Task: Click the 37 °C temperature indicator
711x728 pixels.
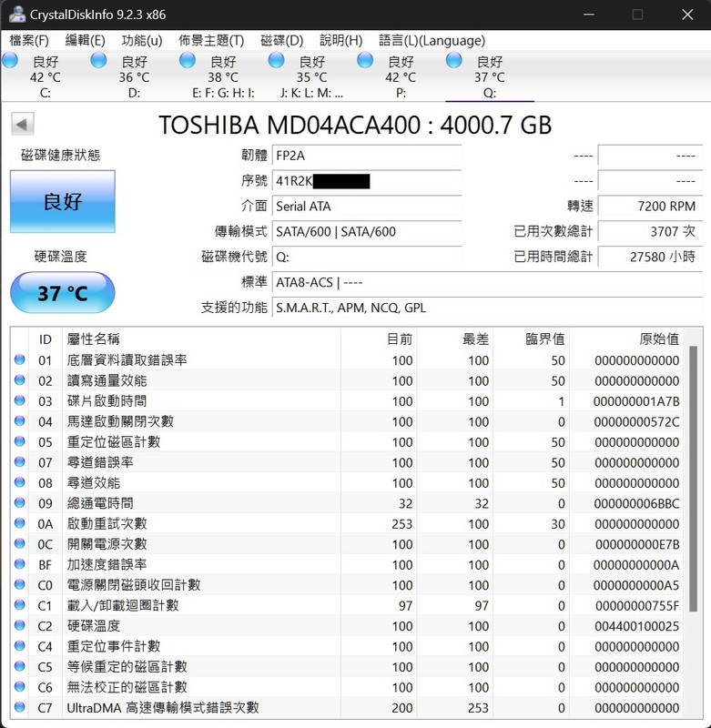Action: click(63, 293)
